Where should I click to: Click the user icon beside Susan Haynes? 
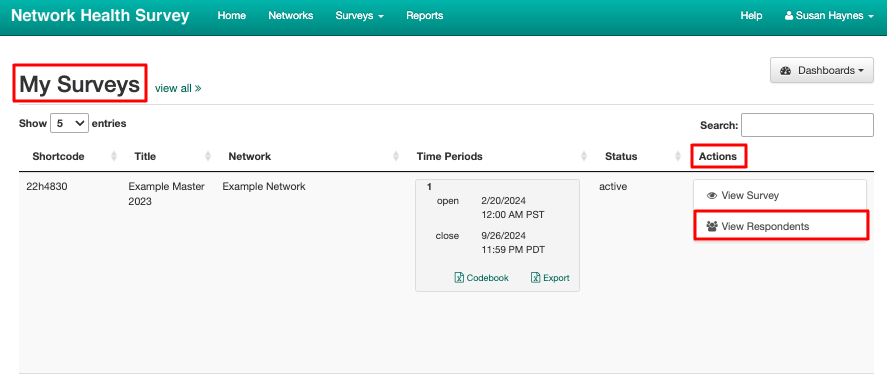pos(789,16)
